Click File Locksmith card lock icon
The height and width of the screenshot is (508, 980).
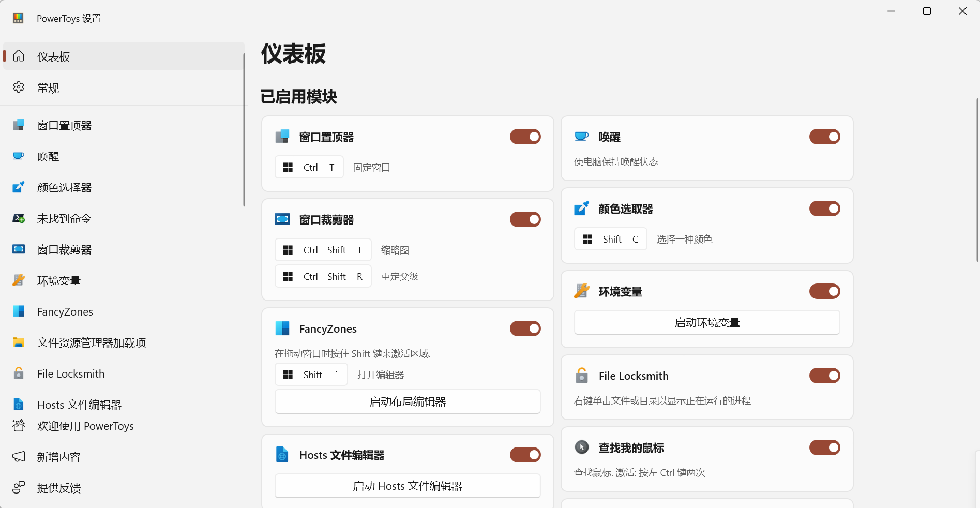[582, 375]
